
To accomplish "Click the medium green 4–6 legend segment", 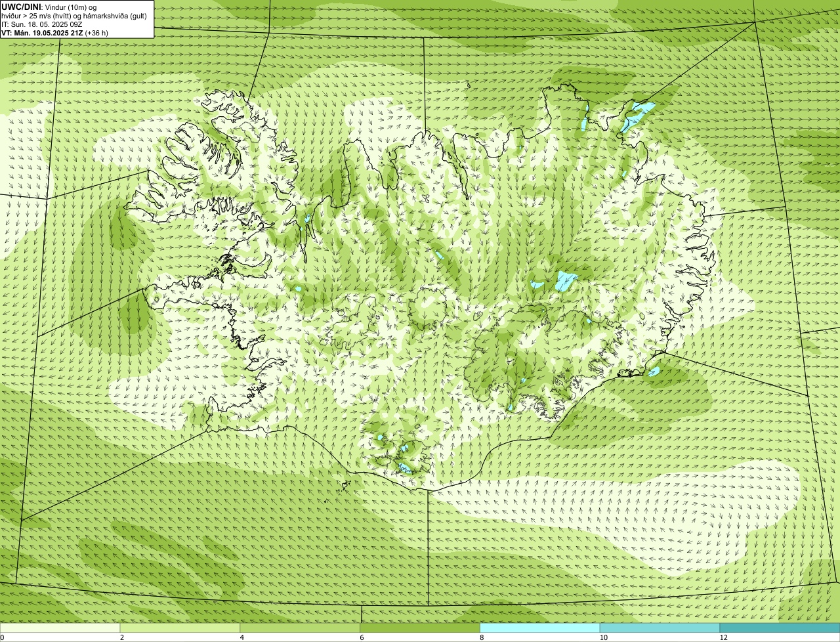I will click(301, 628).
